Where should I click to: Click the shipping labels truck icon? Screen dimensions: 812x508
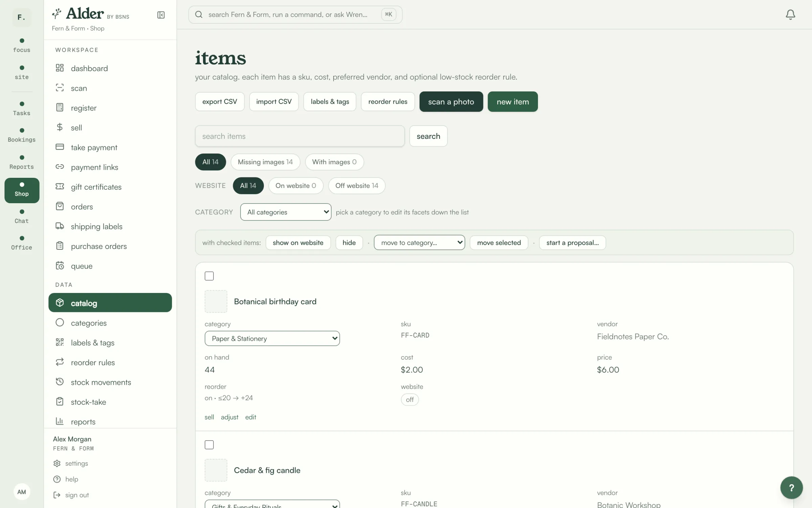point(60,226)
